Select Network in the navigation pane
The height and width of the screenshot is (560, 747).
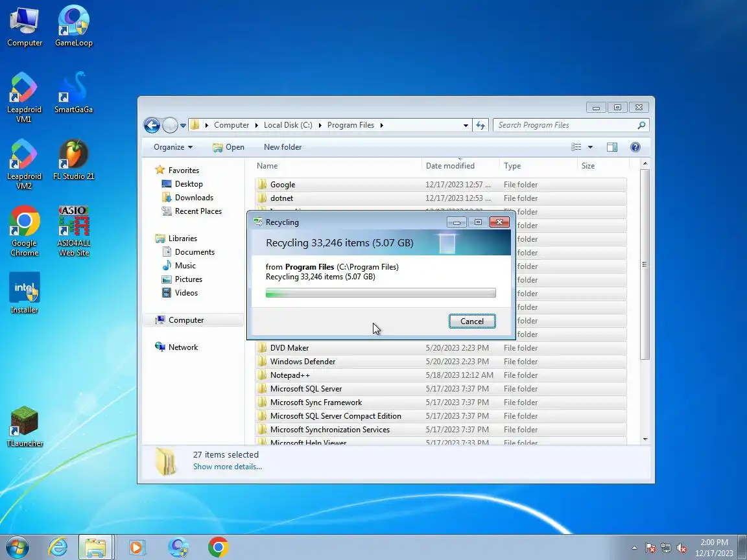tap(183, 347)
